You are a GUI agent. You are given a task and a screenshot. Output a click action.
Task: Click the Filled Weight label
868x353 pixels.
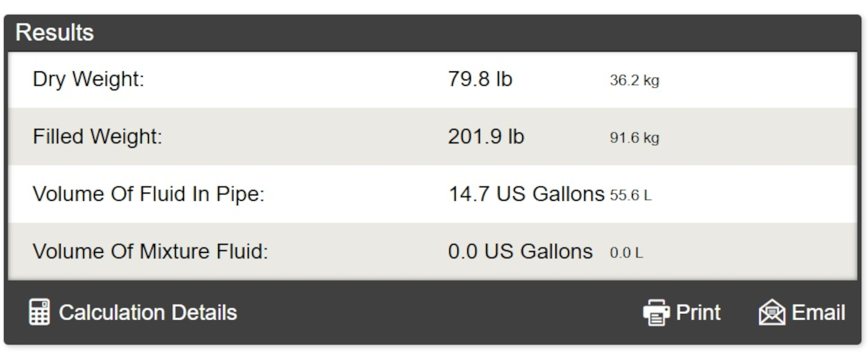pos(97,137)
